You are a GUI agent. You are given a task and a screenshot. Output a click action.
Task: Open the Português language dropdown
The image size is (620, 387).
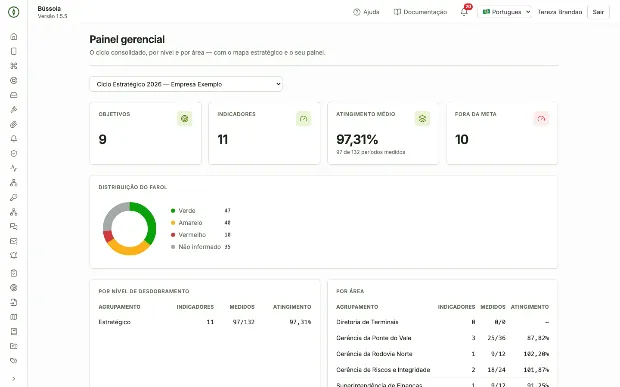505,12
